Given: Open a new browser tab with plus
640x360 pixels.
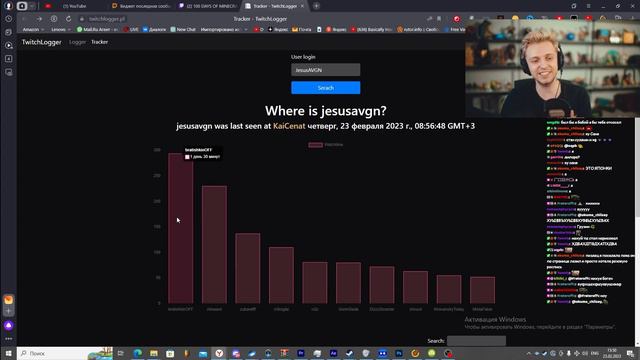Looking at the screenshot, I should click(316, 6).
